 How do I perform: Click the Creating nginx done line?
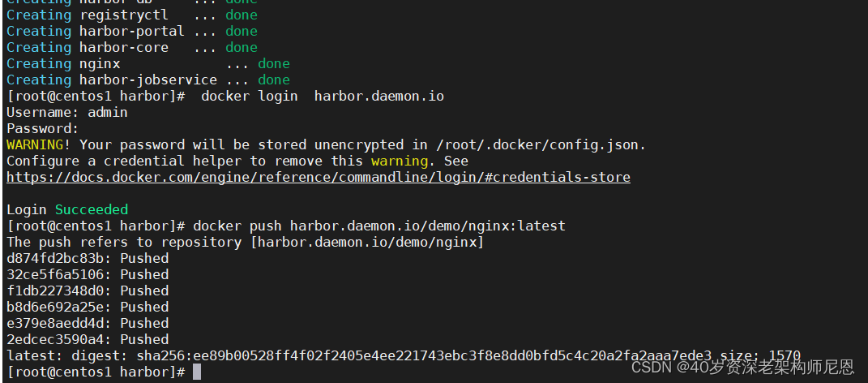coord(148,64)
